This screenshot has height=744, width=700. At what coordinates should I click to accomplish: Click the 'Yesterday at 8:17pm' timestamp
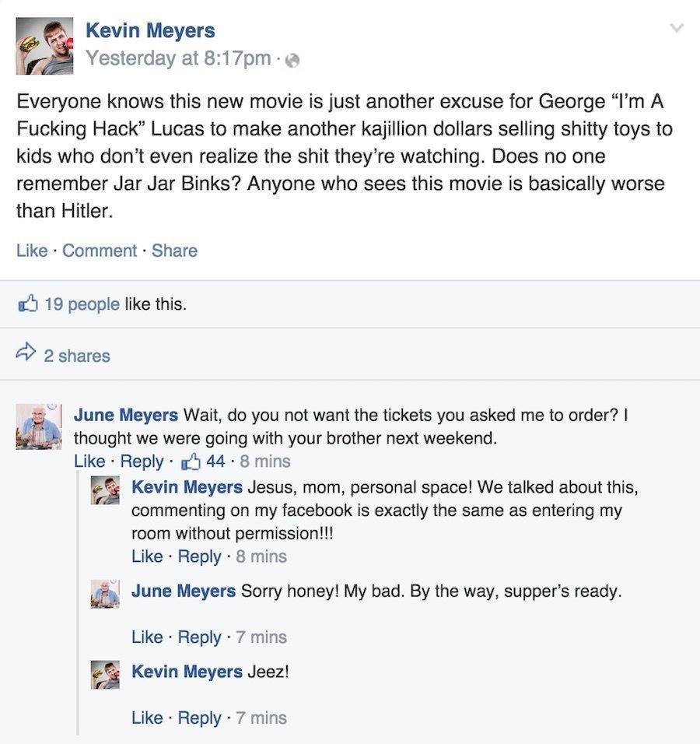point(177,58)
